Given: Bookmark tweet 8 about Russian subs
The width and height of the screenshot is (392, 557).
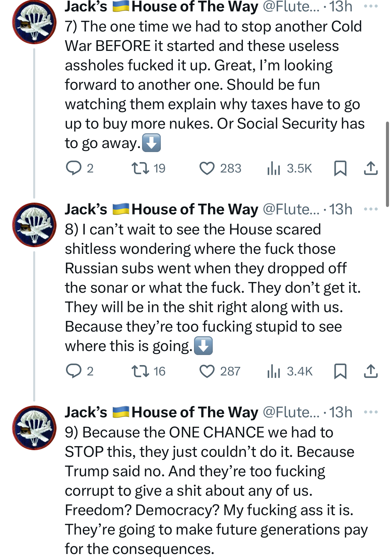Looking at the screenshot, I should (340, 371).
